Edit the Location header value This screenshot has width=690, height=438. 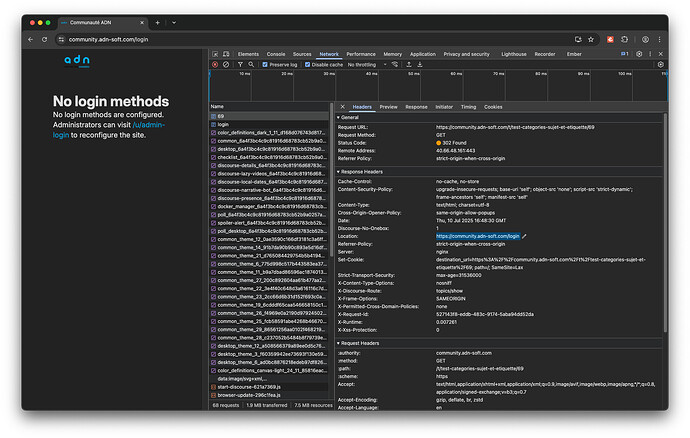[525, 236]
